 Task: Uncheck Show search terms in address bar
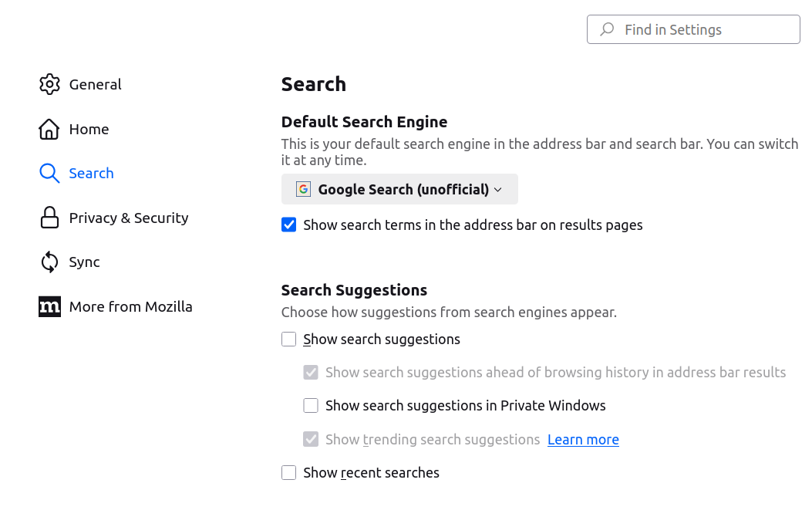288,225
